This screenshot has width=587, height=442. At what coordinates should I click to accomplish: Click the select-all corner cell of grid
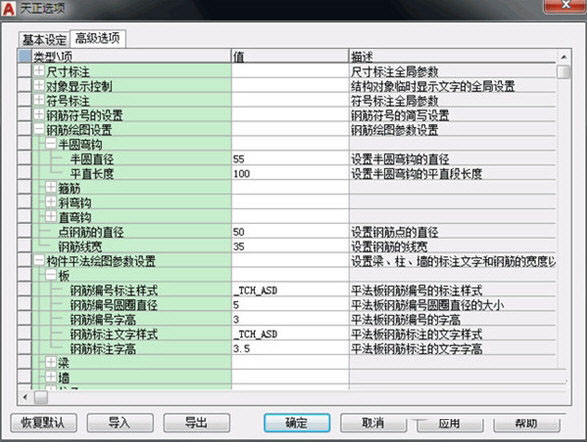tap(24, 56)
